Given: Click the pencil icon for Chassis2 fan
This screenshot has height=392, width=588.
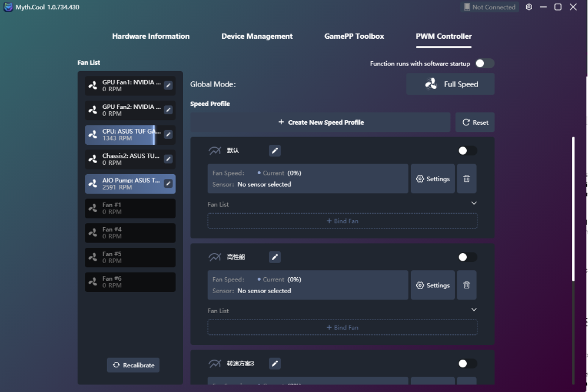Looking at the screenshot, I should point(168,159).
